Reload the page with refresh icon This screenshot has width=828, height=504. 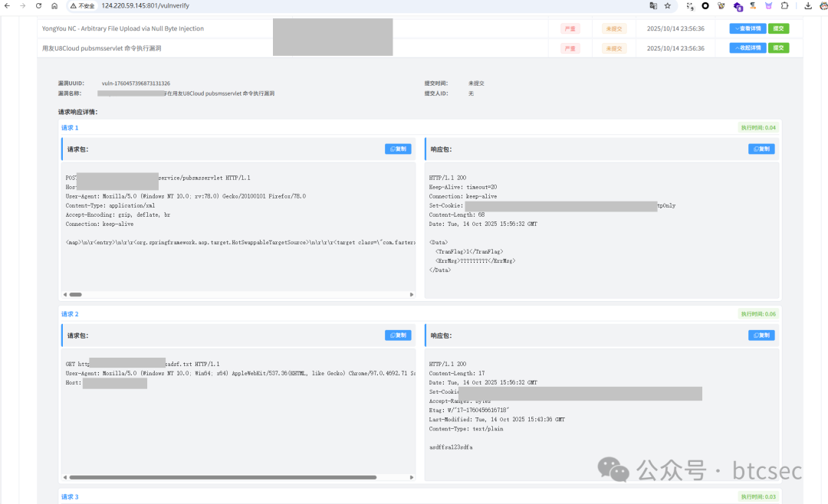click(38, 5)
